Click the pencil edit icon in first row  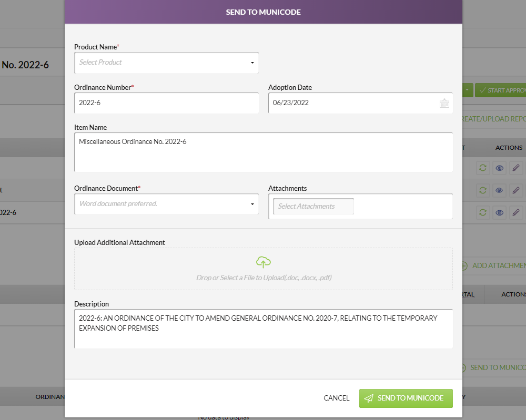tap(516, 168)
